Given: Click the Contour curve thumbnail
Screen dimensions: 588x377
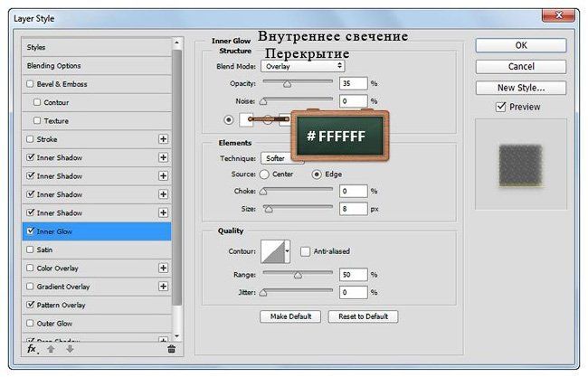Looking at the screenshot, I should (272, 251).
